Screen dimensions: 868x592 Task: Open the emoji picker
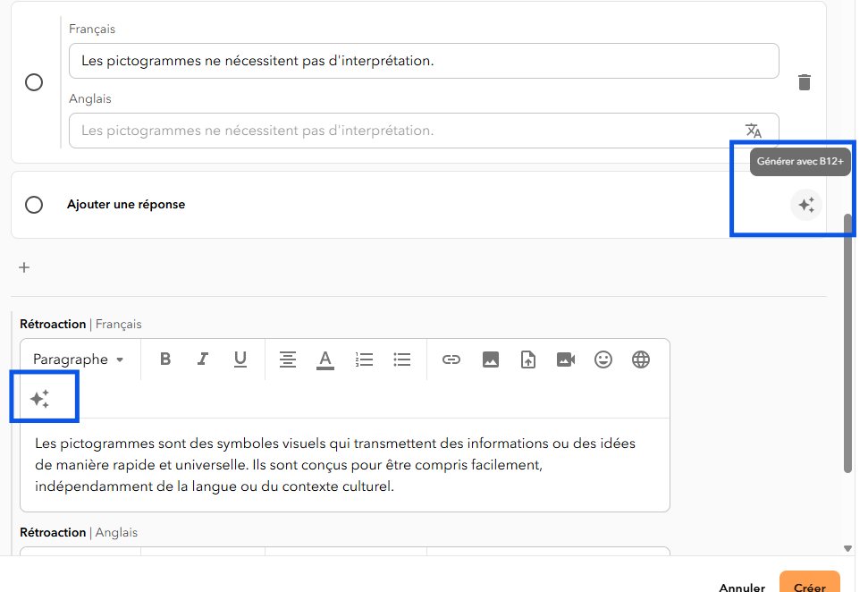603,359
